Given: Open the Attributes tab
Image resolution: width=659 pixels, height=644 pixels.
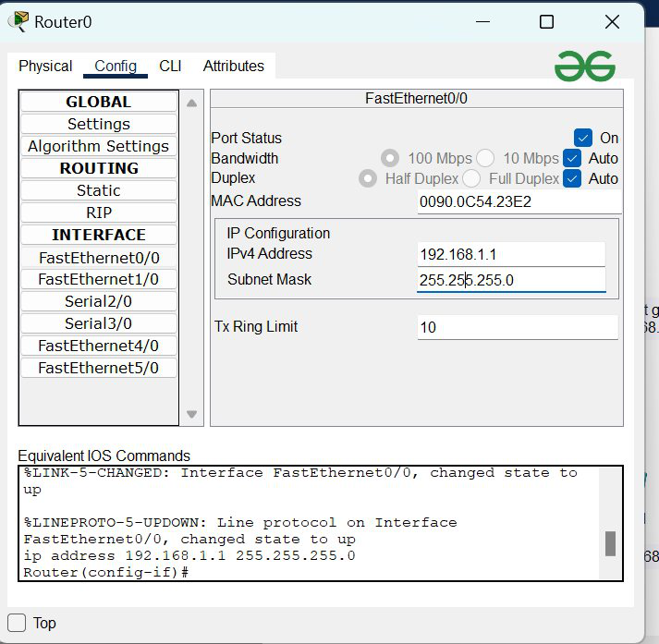Looking at the screenshot, I should coord(233,66).
